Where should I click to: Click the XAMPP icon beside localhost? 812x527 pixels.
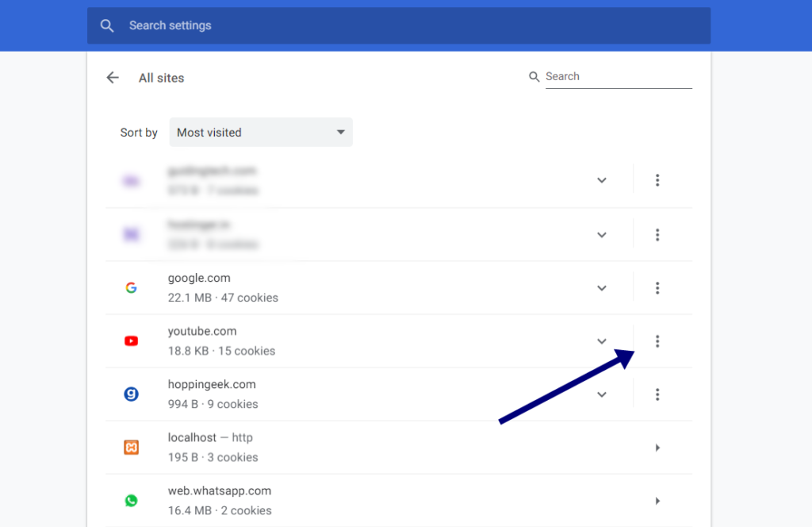coord(131,447)
